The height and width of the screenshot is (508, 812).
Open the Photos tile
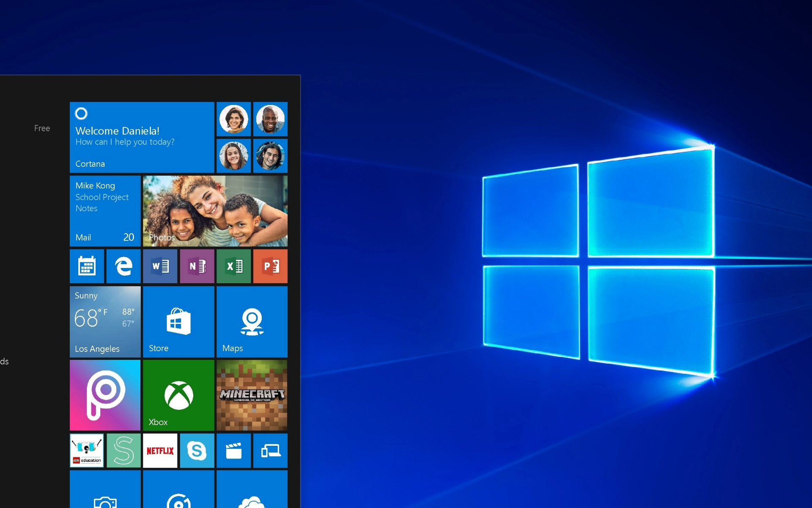pyautogui.click(x=215, y=211)
